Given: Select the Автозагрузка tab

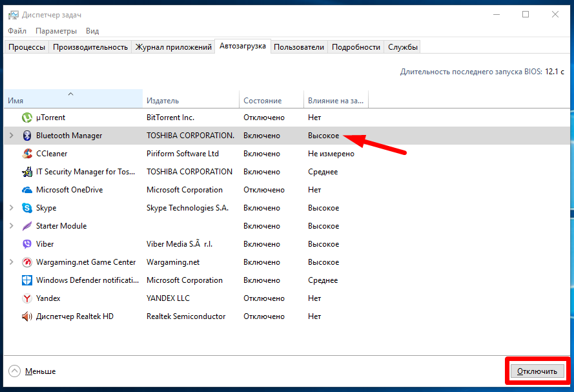Looking at the screenshot, I should click(x=243, y=46).
